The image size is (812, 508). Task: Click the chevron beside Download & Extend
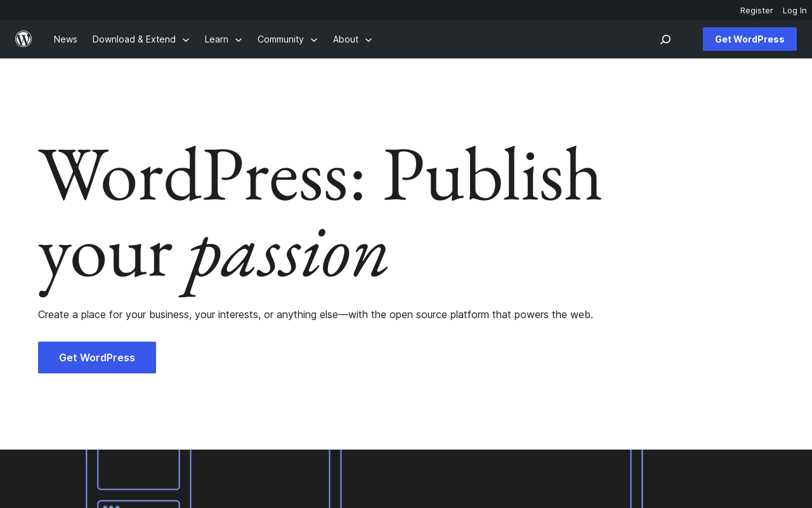[185, 39]
